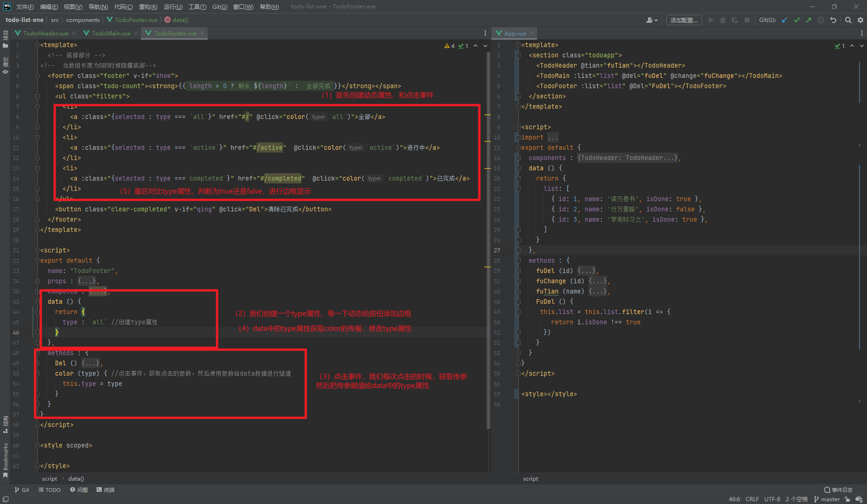Toggle the read-only lock icon in status bar
Image resolution: width=867 pixels, height=504 pixels.
tap(847, 499)
